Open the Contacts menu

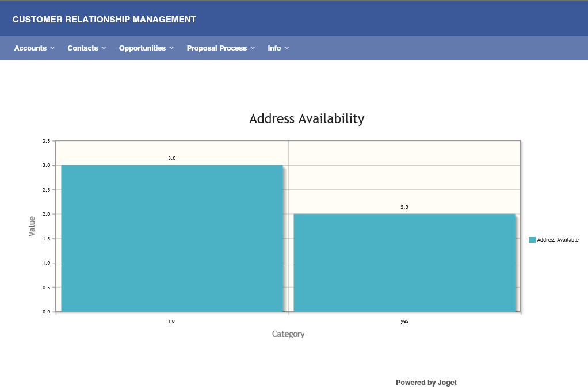83,48
